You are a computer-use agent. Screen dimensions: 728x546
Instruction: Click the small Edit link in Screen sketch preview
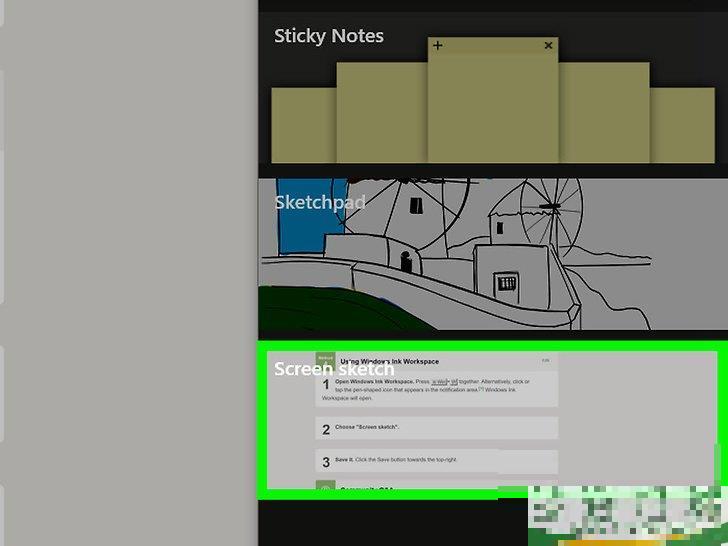click(545, 360)
